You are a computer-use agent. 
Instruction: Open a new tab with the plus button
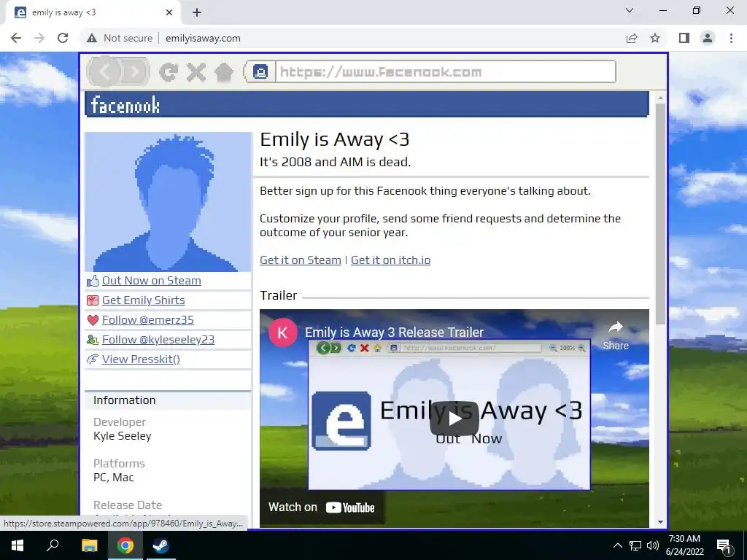197,12
